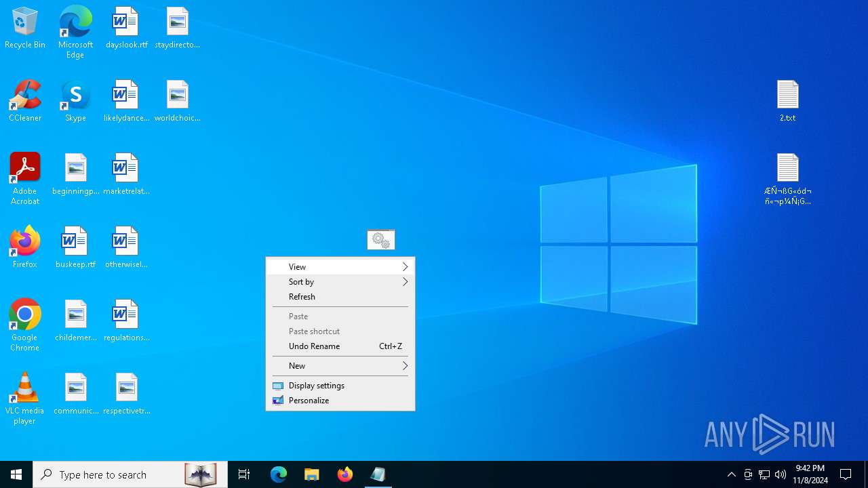Open the clock showing 9:42 PM

pos(811,474)
